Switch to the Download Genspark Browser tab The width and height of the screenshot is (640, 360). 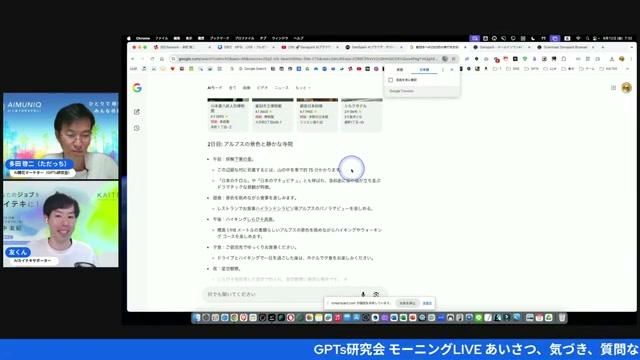[x=565, y=47]
